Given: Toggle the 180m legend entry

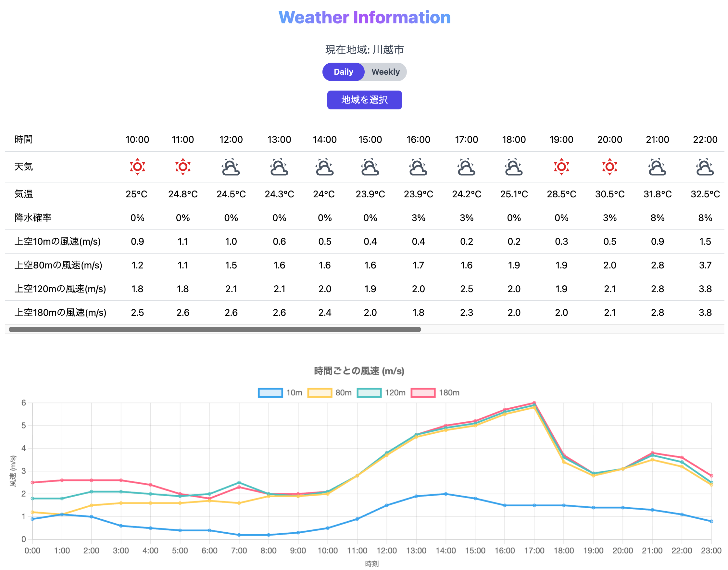Looking at the screenshot, I should click(x=435, y=393).
